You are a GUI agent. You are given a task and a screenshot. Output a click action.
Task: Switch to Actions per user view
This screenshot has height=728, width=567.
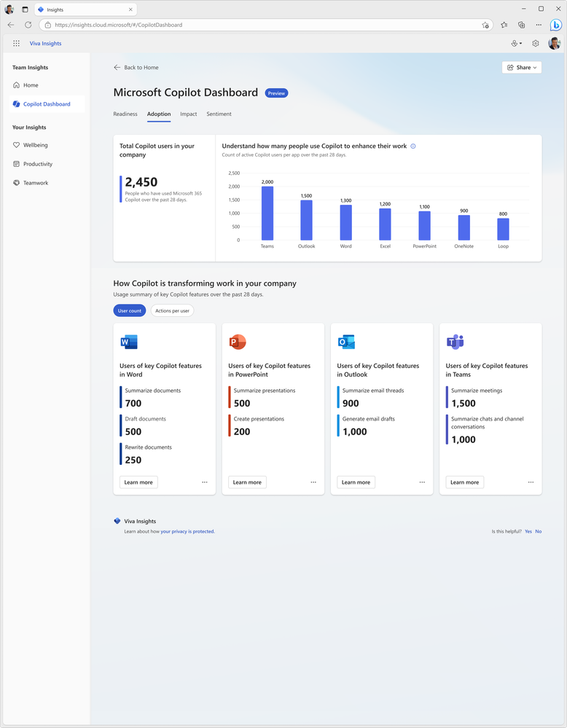(172, 310)
